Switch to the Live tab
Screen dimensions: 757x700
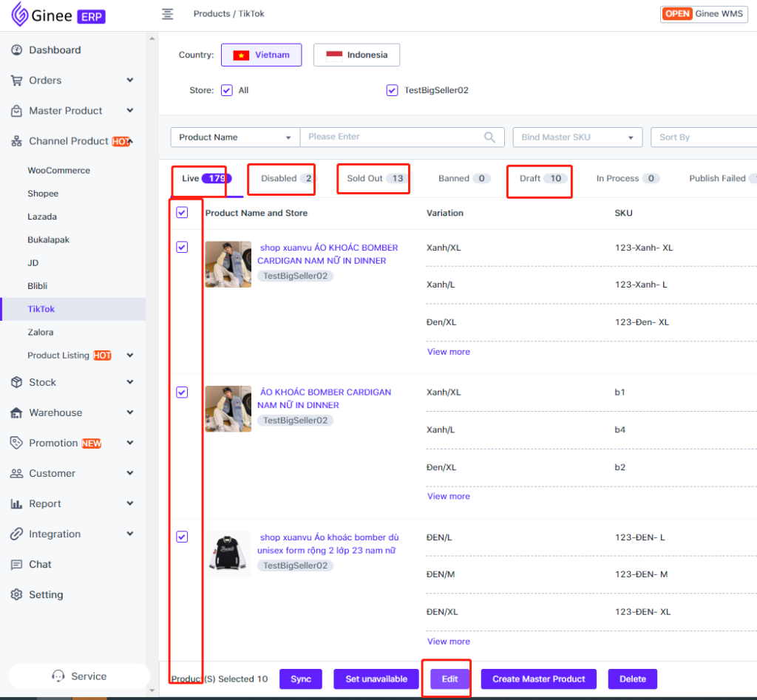click(x=206, y=179)
